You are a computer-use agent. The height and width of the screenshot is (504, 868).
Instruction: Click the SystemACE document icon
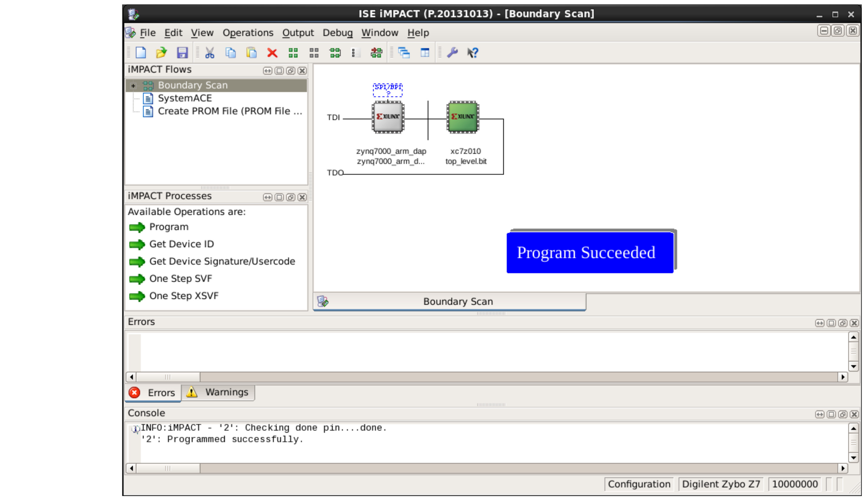148,99
